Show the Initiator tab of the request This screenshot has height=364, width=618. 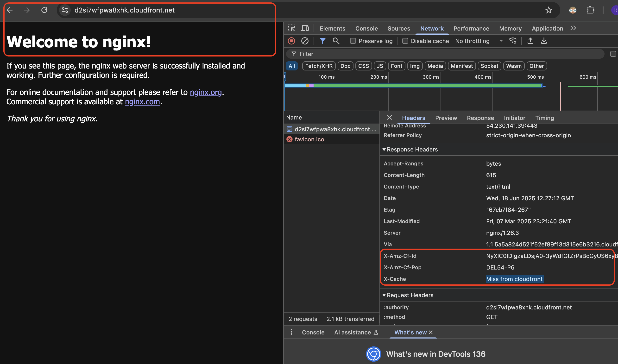click(x=514, y=118)
